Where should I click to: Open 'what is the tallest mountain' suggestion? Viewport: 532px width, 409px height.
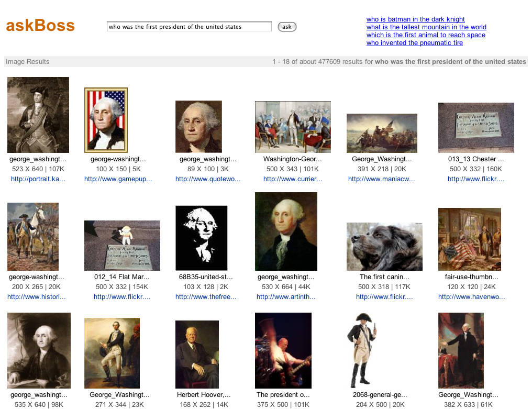pos(426,27)
